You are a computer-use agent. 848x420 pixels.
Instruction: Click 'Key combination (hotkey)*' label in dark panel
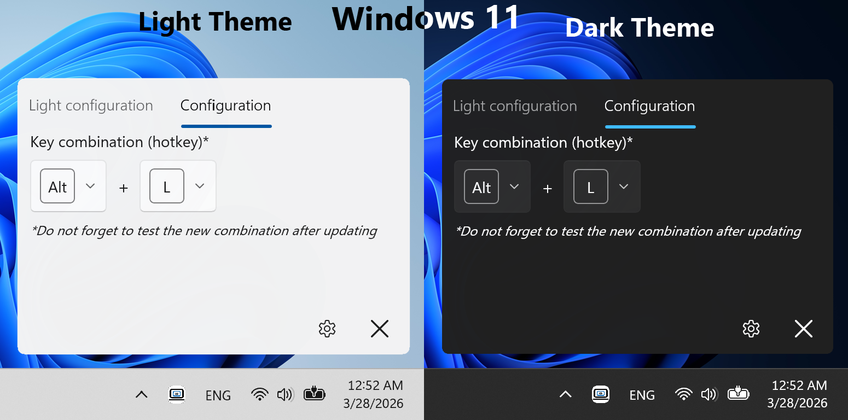(544, 143)
